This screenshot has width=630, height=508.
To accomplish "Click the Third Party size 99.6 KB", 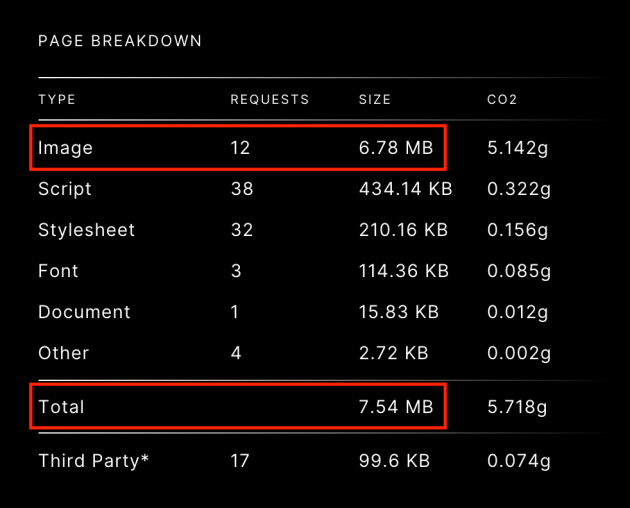I will point(395,461).
